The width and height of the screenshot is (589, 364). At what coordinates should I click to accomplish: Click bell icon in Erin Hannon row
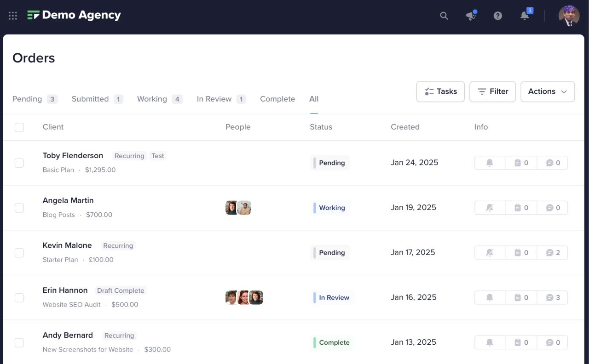coord(490,297)
